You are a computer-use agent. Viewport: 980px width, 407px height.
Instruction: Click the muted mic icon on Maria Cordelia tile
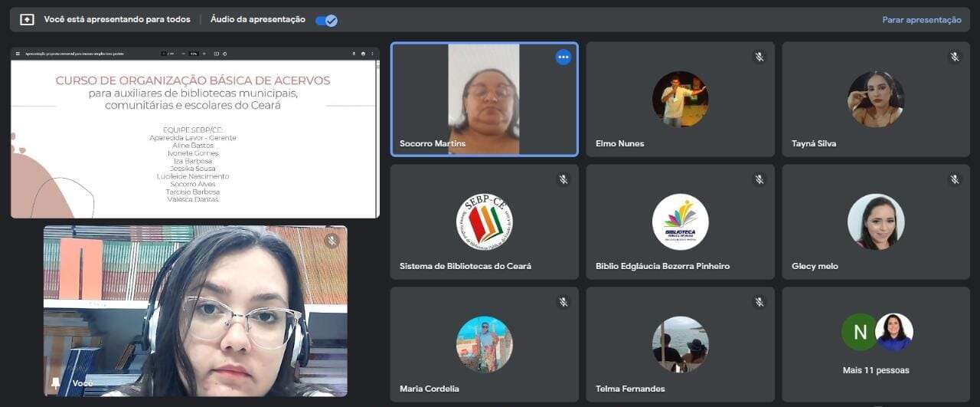pyautogui.click(x=563, y=302)
